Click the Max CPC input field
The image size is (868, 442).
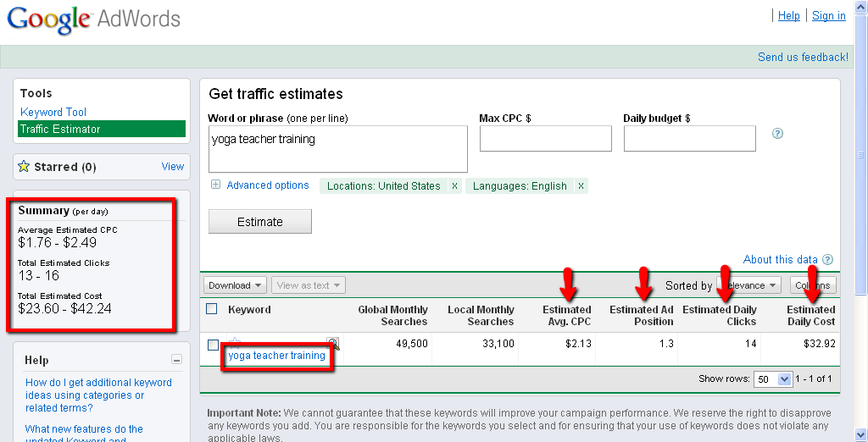(x=545, y=139)
